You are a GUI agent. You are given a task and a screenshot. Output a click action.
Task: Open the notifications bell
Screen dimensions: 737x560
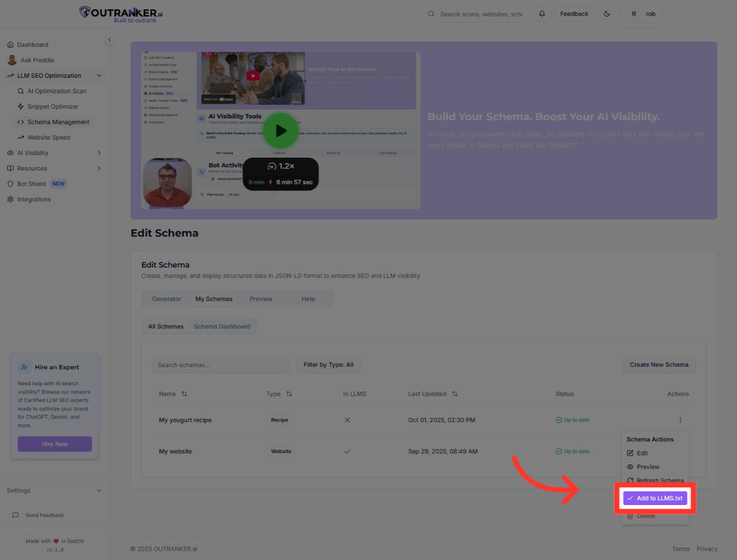(542, 13)
